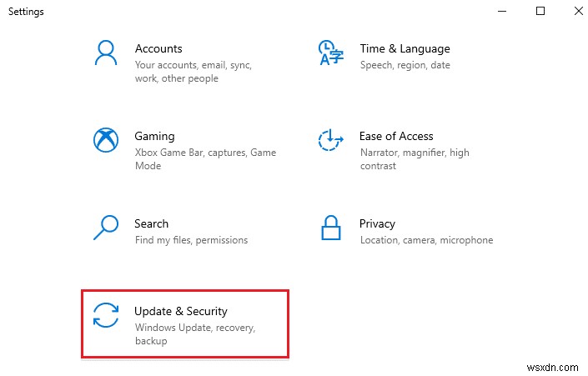The image size is (588, 376).
Task: Select the Gaming category title
Action: coord(154,136)
